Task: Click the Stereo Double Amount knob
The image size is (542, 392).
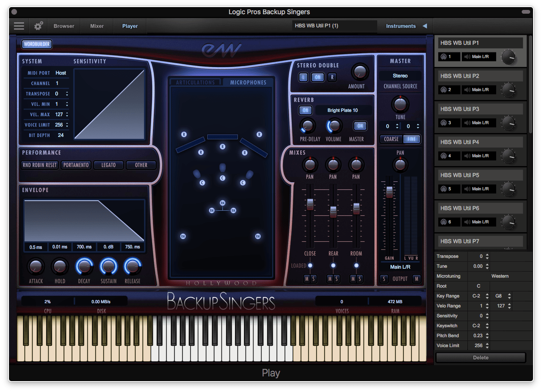Action: (359, 72)
